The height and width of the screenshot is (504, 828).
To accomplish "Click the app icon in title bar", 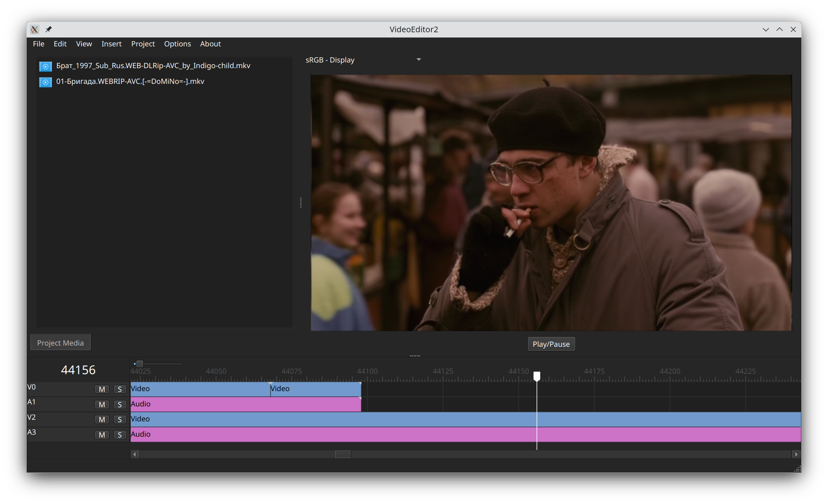I will click(x=35, y=29).
